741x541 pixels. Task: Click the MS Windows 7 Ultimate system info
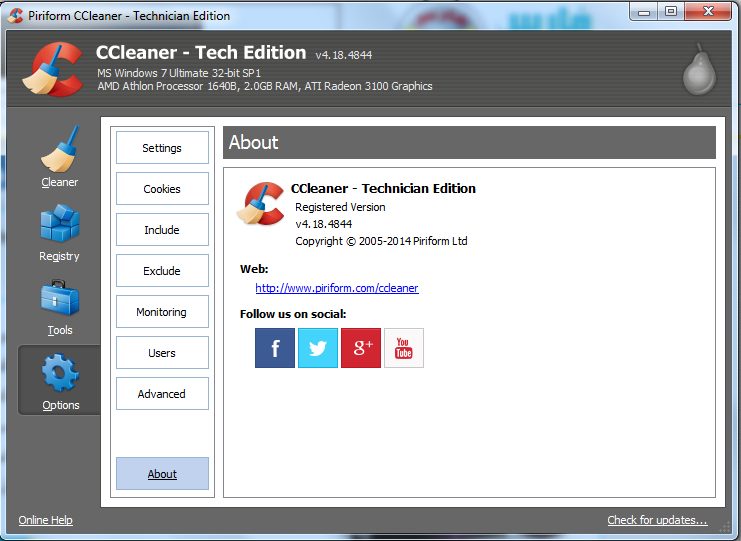(x=179, y=73)
